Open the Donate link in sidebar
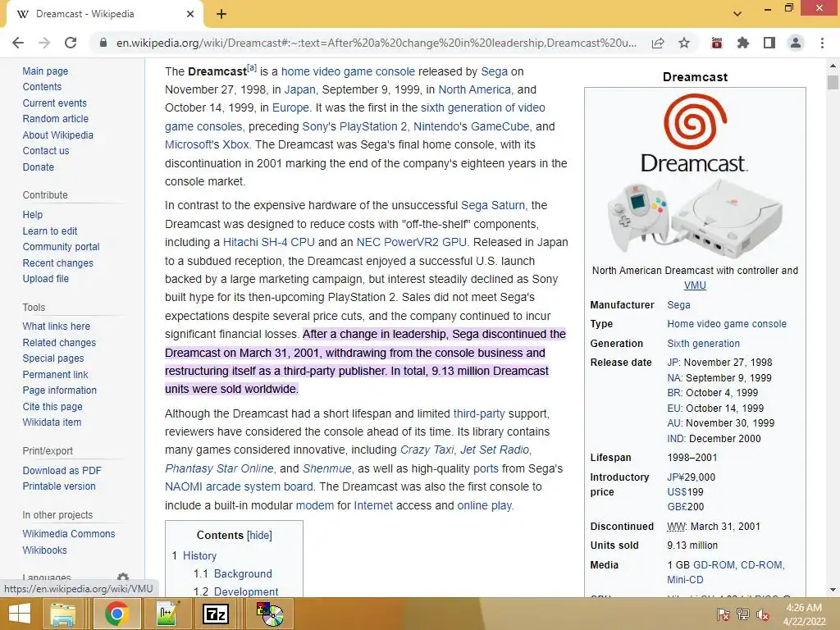Viewport: 840px width, 630px height. (x=38, y=167)
